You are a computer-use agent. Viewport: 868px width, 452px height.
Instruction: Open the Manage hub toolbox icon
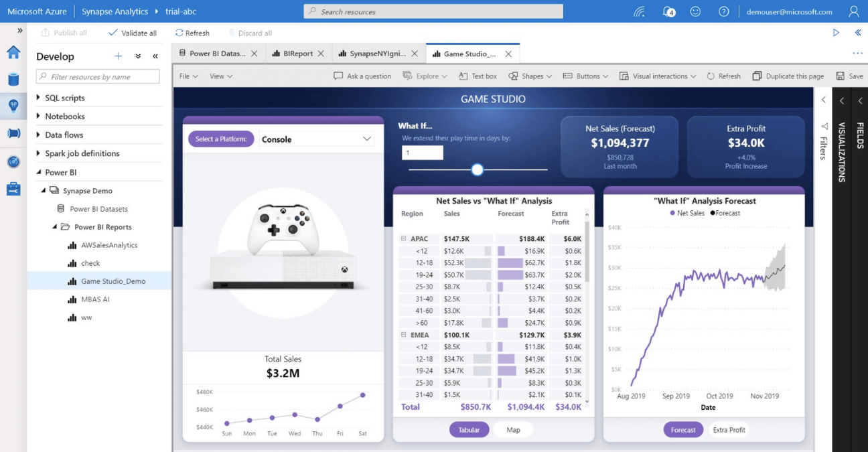coord(13,190)
